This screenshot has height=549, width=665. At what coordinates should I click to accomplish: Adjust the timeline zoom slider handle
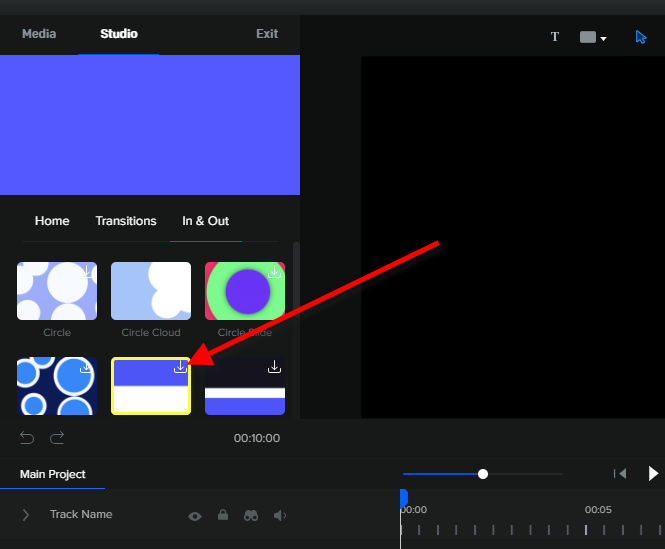point(483,474)
